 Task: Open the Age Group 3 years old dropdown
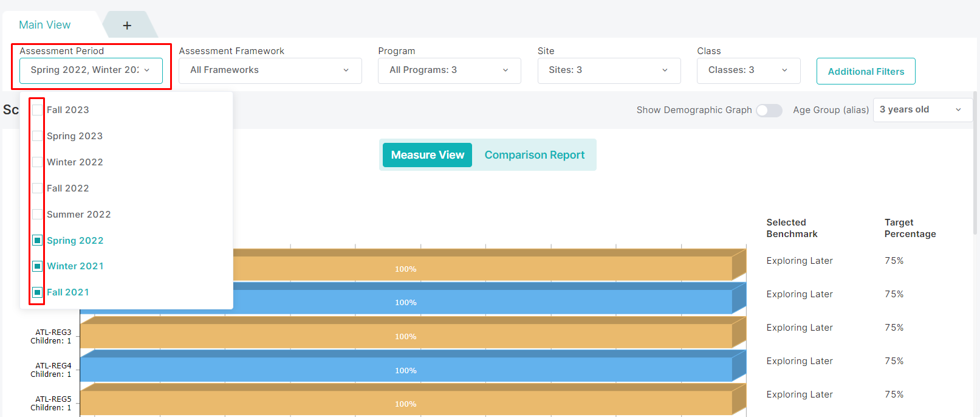coord(921,110)
